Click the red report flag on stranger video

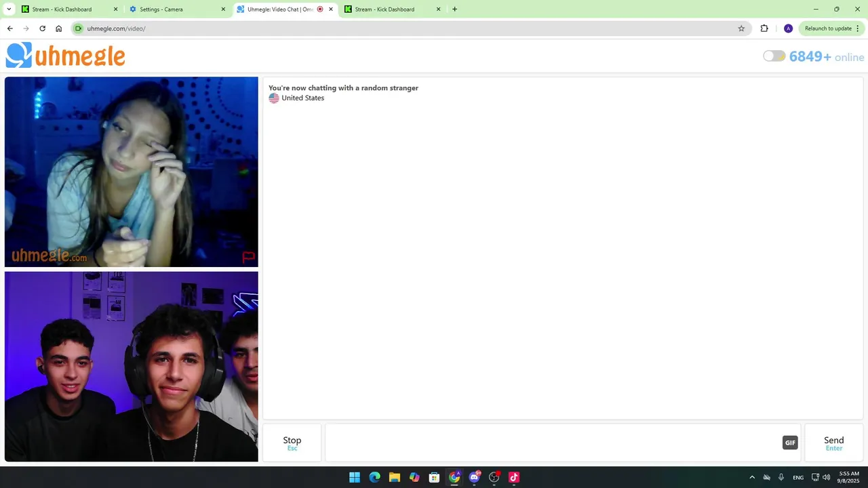tap(248, 257)
